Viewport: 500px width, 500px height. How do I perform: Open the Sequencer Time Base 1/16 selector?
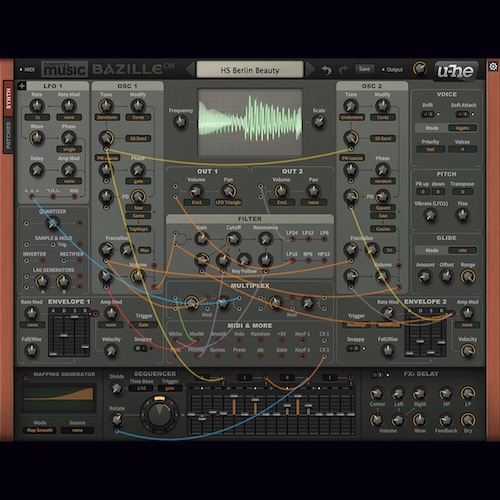(x=141, y=388)
